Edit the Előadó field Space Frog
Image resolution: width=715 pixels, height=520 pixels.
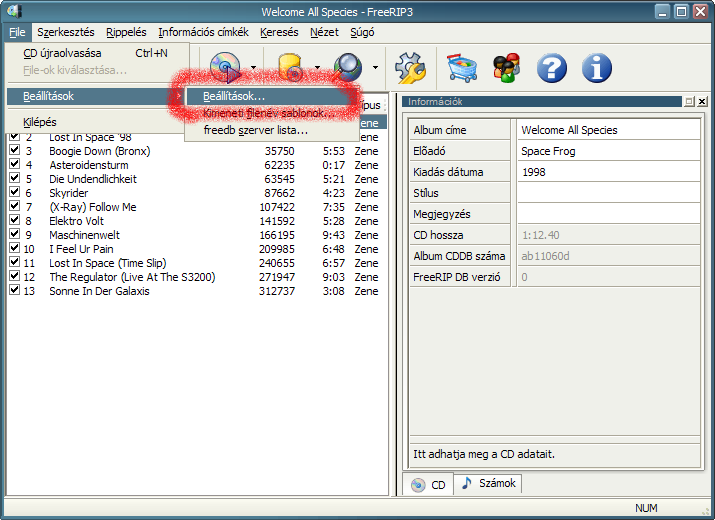(x=608, y=151)
